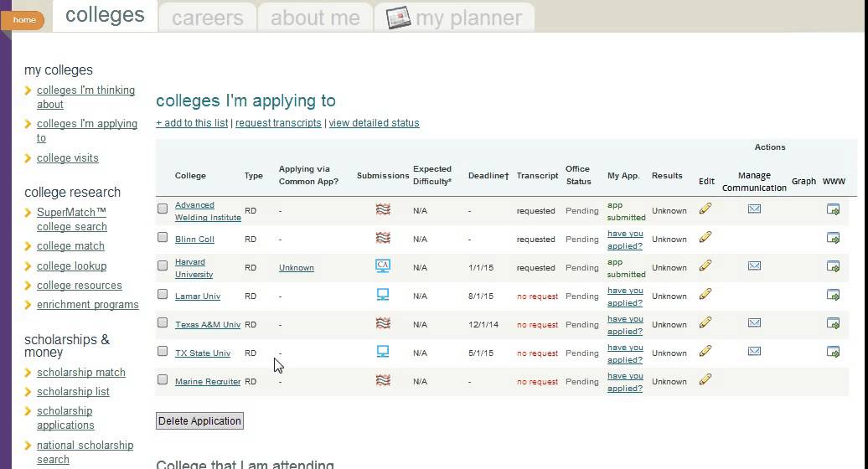Screen dimensions: 868x469
Task: Check the TX State Univ box
Action: (x=163, y=351)
